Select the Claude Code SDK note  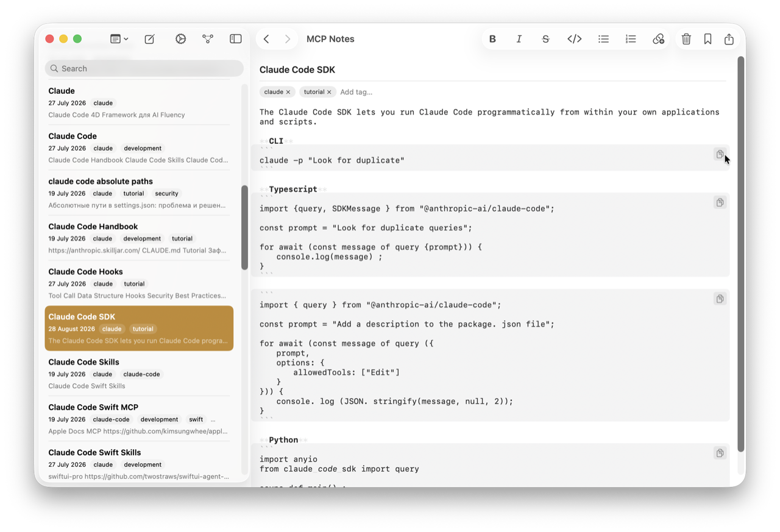coord(139,328)
